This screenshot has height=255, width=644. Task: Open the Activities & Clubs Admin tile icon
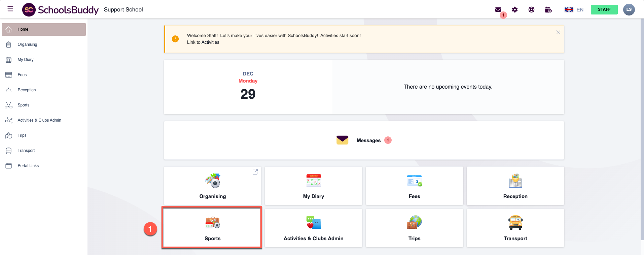(313, 223)
